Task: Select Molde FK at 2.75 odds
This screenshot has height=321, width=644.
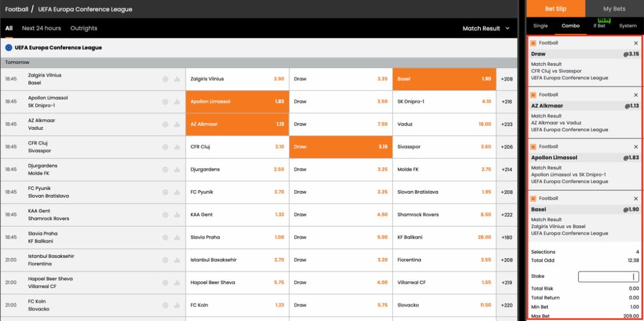Action: [x=444, y=170]
